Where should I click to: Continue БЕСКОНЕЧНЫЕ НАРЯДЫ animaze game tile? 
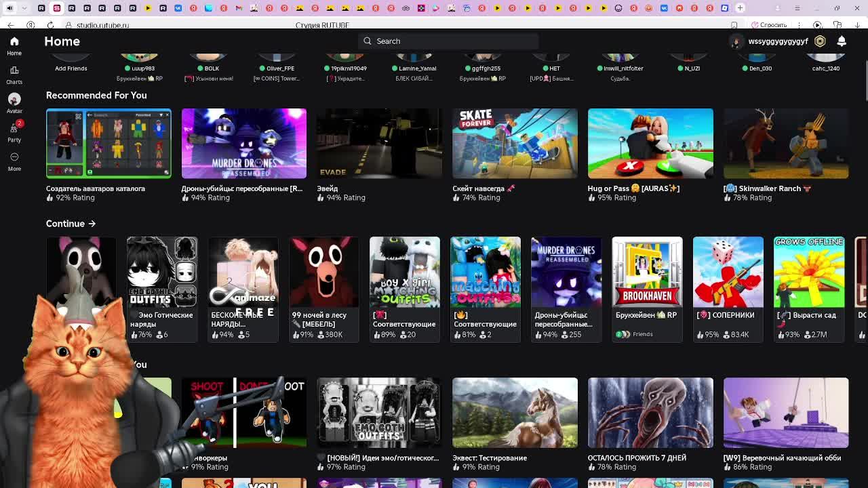pyautogui.click(x=243, y=289)
